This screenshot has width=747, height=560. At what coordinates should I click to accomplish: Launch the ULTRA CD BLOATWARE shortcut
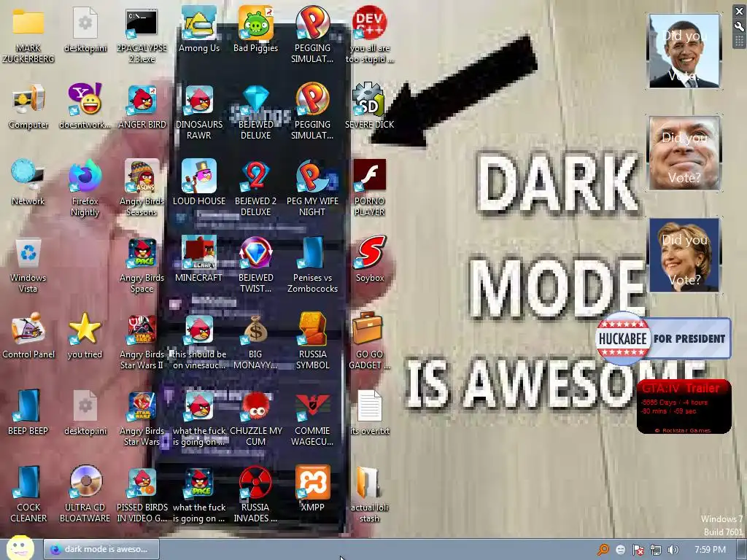click(85, 495)
